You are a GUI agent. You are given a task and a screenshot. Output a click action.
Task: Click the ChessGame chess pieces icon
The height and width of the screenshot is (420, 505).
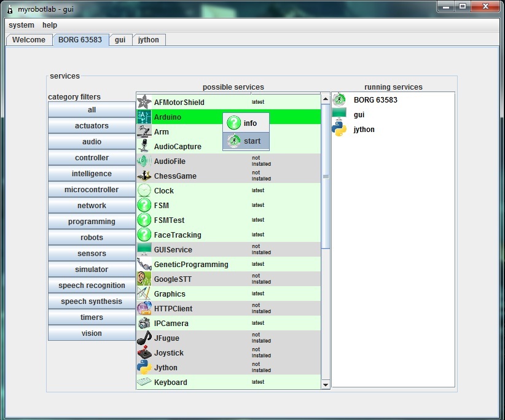[144, 176]
